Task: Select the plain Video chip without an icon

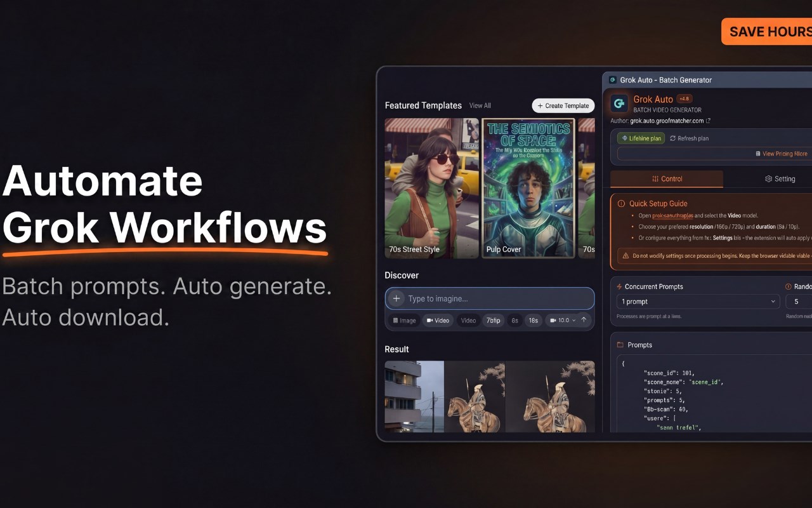Action: coord(468,321)
